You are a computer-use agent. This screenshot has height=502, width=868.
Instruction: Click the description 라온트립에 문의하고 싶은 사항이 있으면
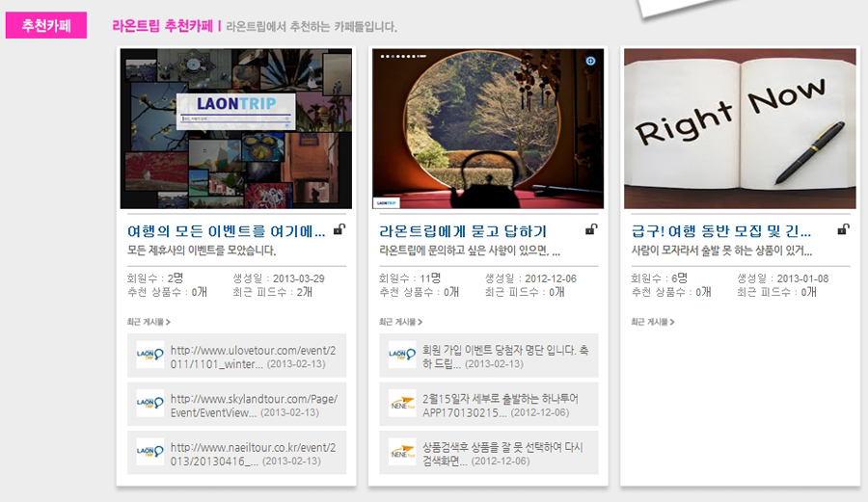[x=470, y=251]
